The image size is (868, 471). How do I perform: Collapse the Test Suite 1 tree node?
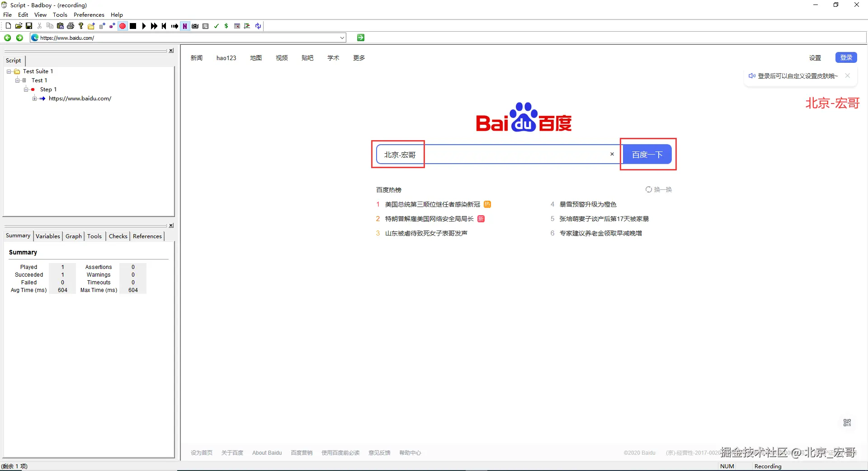click(9, 71)
